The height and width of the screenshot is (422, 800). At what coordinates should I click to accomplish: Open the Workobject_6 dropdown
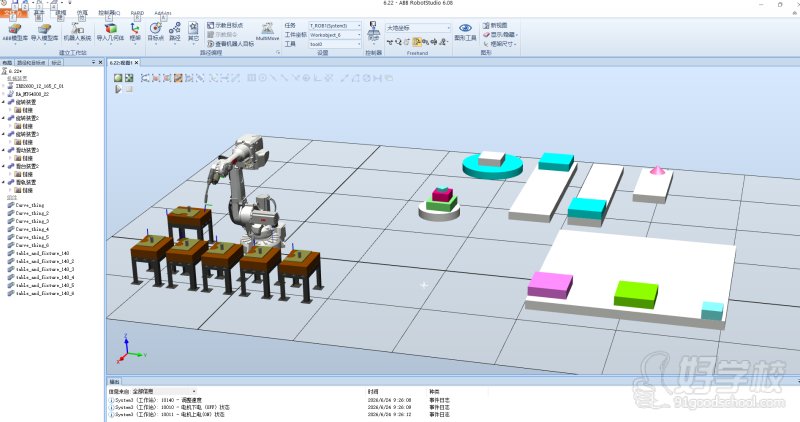pyautogui.click(x=335, y=35)
